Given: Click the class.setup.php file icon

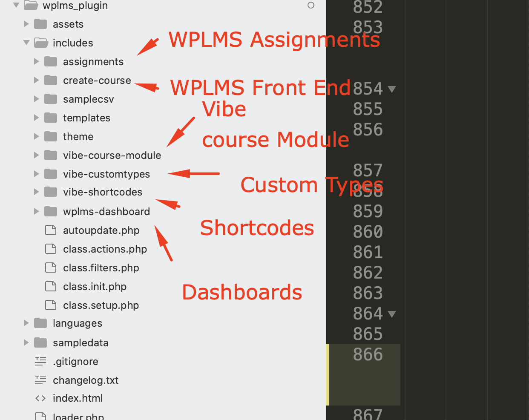Looking at the screenshot, I should (x=51, y=305).
